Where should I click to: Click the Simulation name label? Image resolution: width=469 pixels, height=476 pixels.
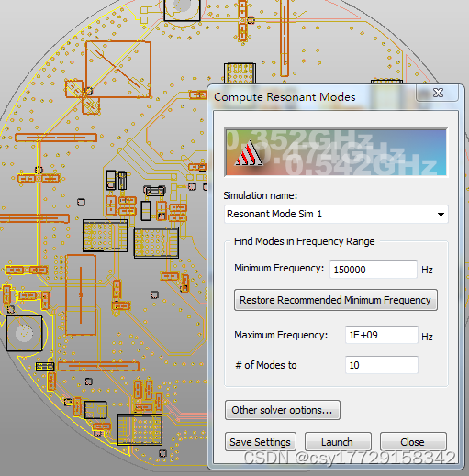(261, 195)
